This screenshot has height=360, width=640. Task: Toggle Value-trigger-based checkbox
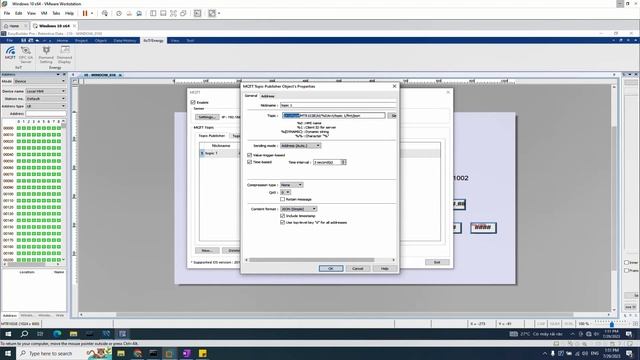[249, 155]
